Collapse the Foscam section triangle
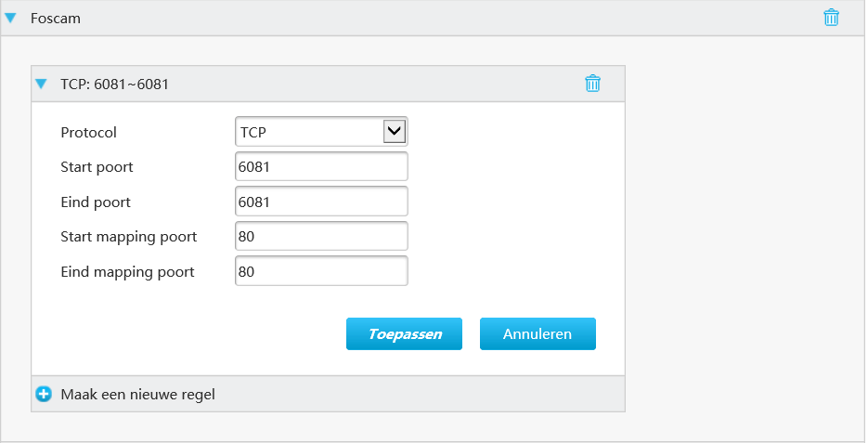This screenshot has width=868, height=443. click(x=11, y=18)
